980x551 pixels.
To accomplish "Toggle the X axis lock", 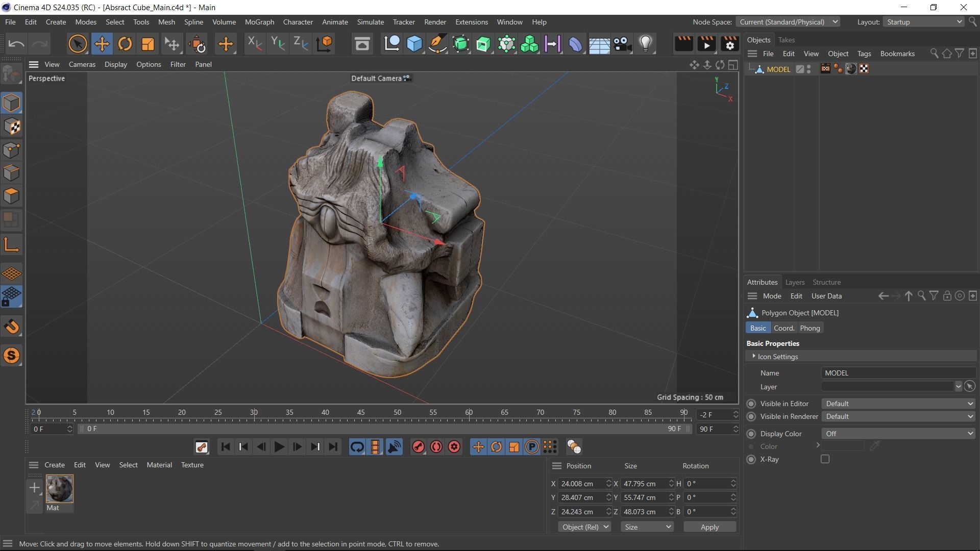I will point(254,44).
